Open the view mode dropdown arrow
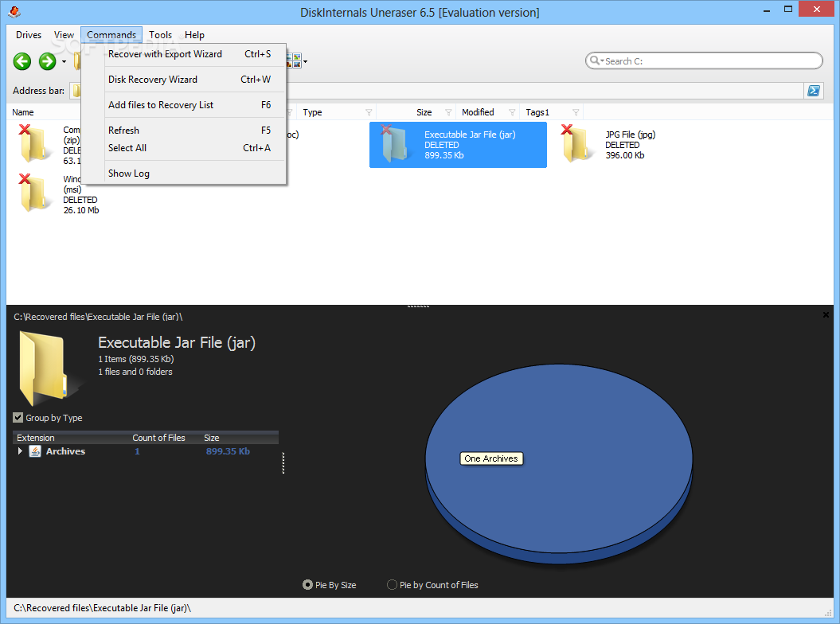 [306, 62]
